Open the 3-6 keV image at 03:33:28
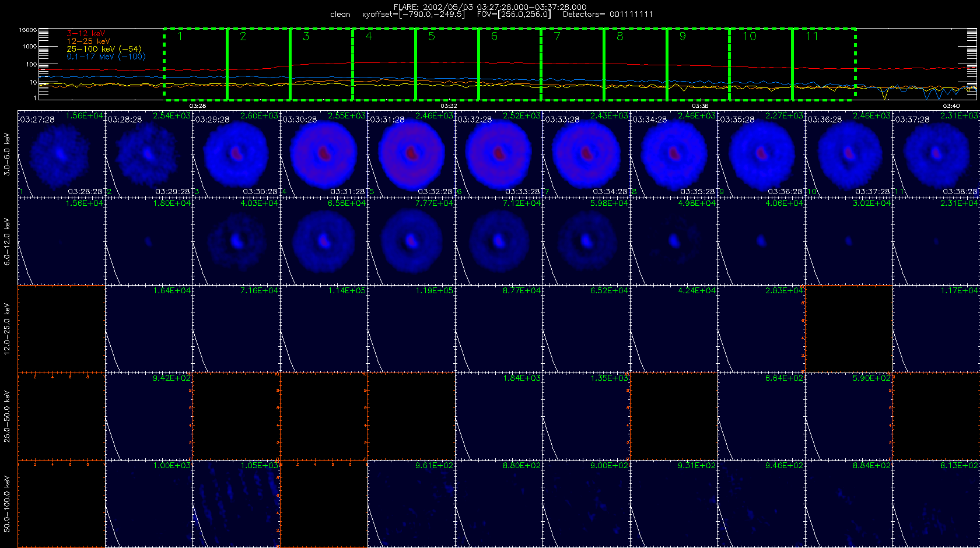Image resolution: width=980 pixels, height=548 pixels. pos(587,154)
